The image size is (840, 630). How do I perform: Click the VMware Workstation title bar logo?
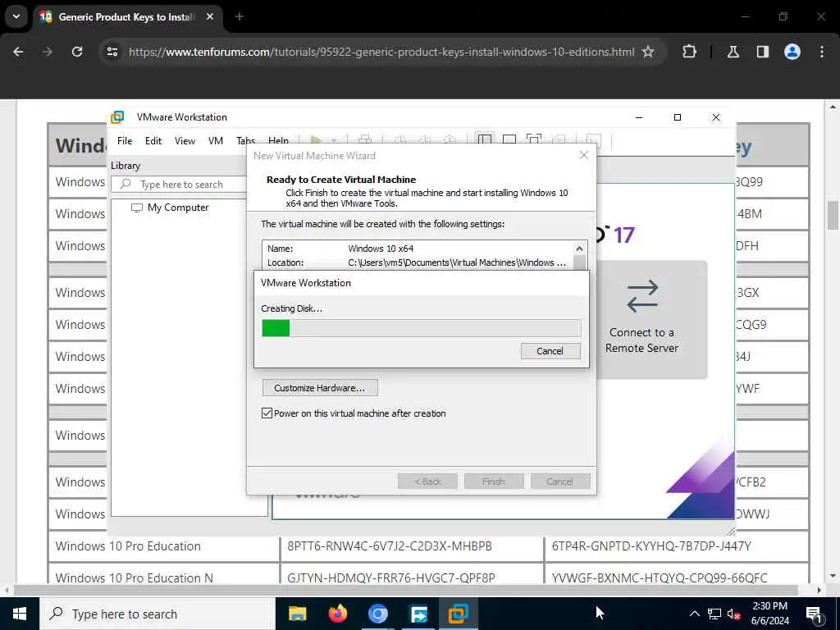117,116
